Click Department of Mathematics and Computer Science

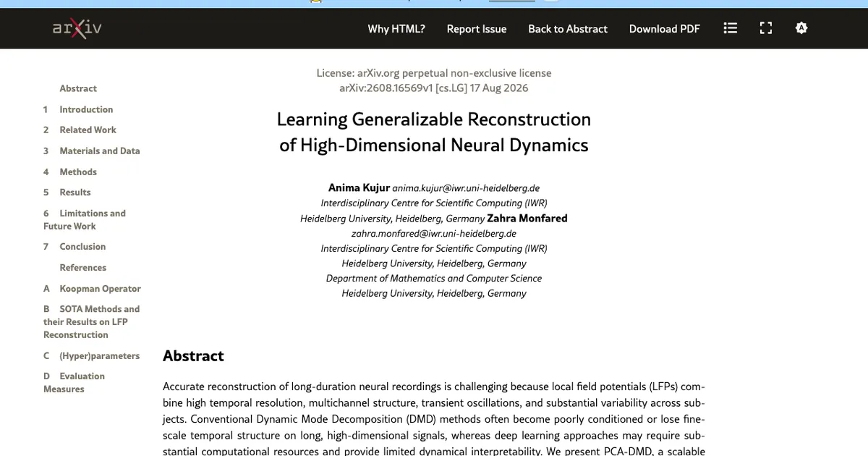point(434,279)
